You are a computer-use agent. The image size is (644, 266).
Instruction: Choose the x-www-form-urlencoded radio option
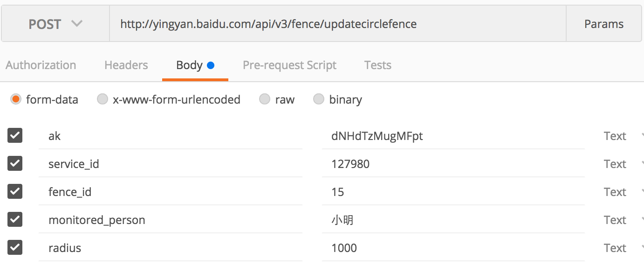(103, 99)
